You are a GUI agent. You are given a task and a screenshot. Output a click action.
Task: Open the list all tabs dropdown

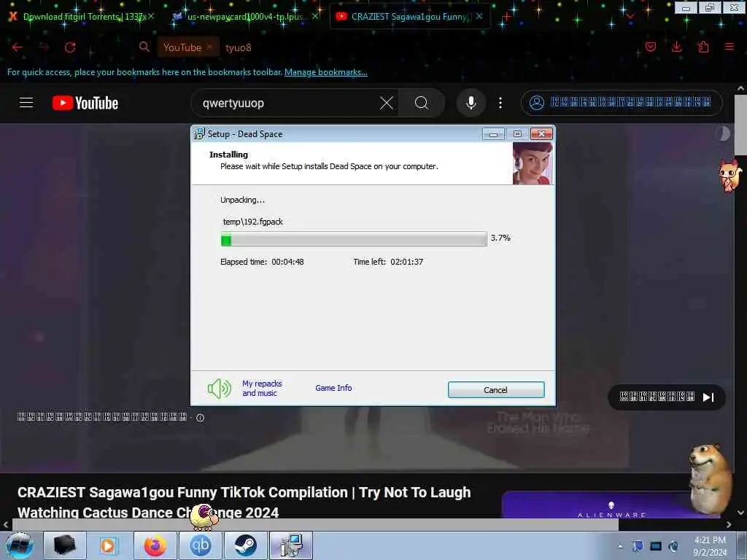point(630,16)
